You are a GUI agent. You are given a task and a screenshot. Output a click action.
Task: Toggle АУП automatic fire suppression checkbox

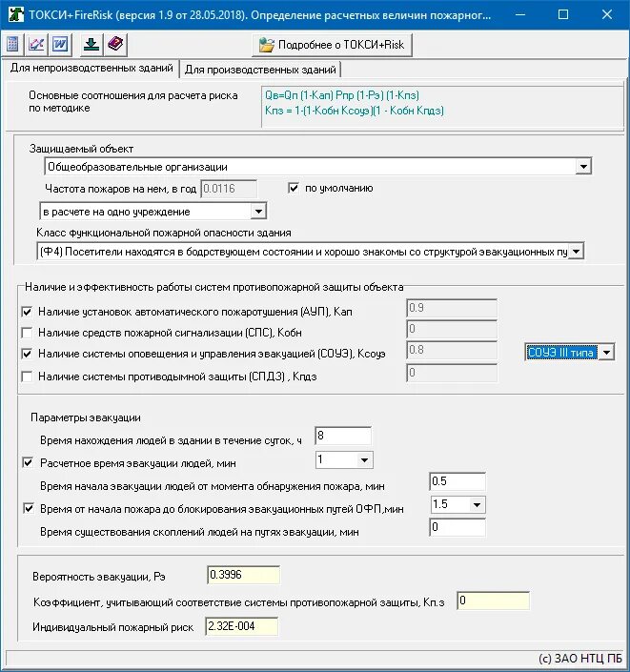[x=27, y=312]
